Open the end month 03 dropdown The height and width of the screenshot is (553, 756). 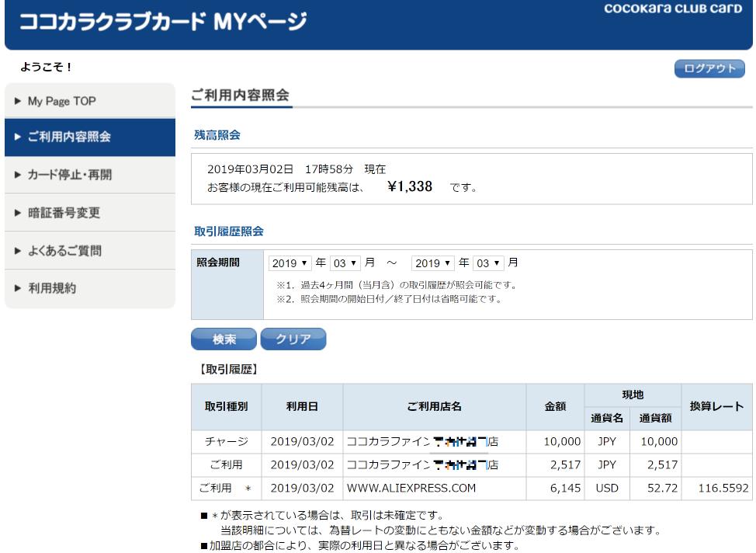[488, 263]
